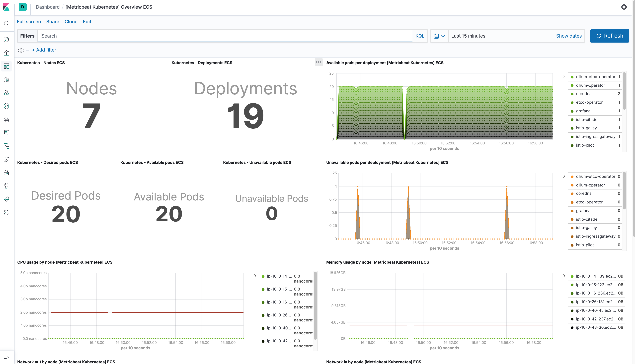
Task: Click the recently viewed clock icon
Action: click(6, 23)
